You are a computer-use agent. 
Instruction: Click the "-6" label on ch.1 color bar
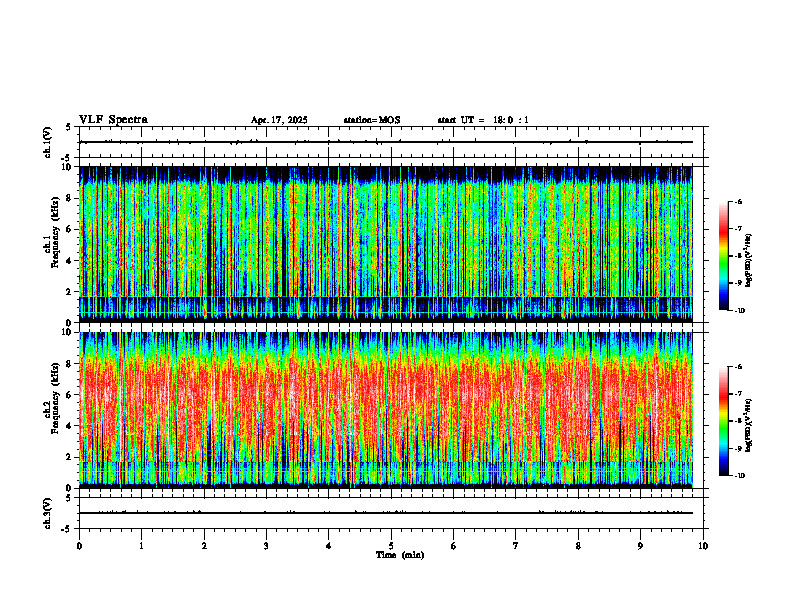point(739,201)
